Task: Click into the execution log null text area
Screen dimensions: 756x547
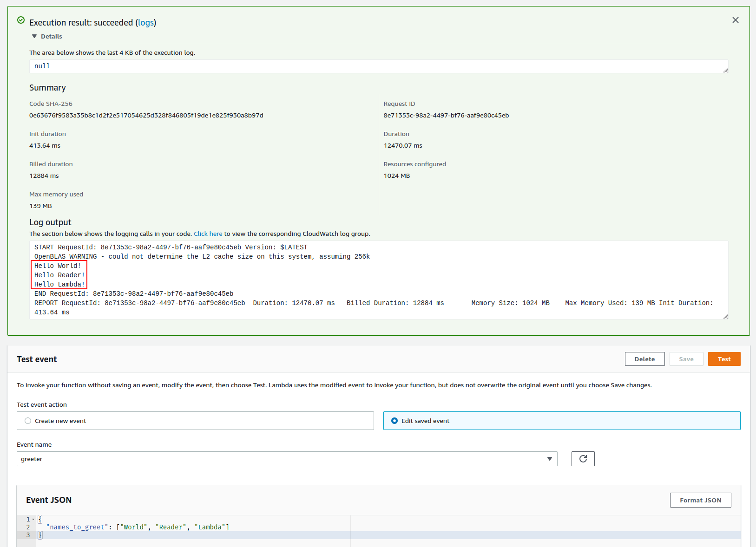Action: (378, 66)
